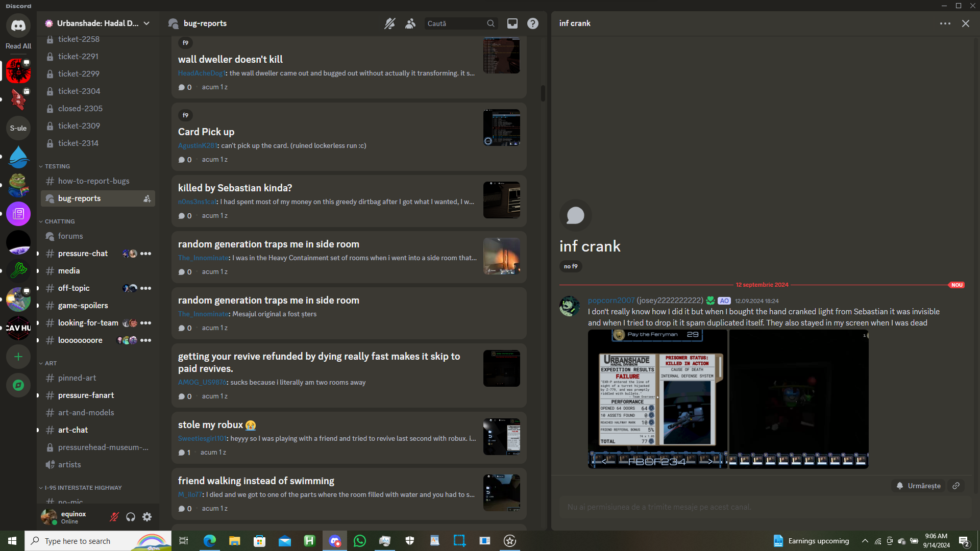Open the notification settings bell-slash icon

click(x=389, y=23)
